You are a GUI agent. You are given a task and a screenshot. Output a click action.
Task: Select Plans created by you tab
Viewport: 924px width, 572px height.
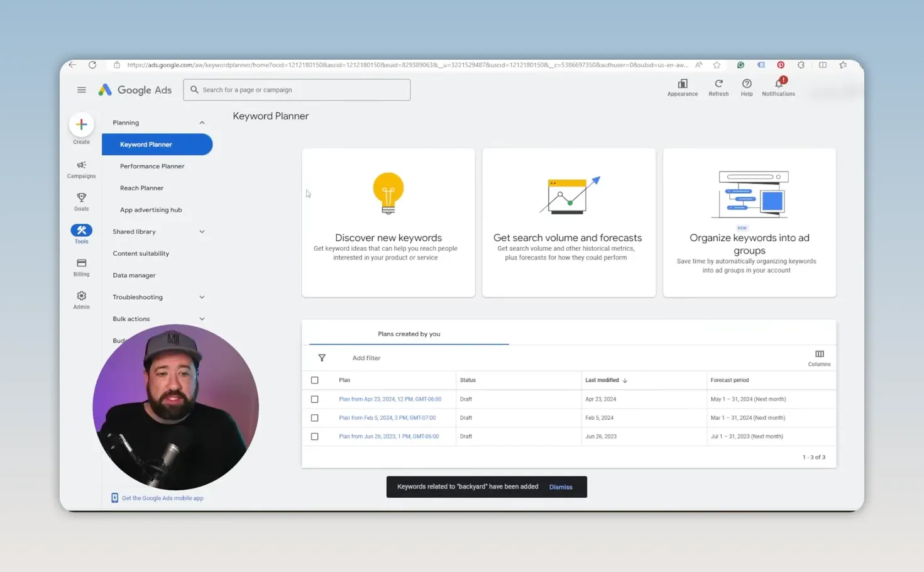point(409,334)
